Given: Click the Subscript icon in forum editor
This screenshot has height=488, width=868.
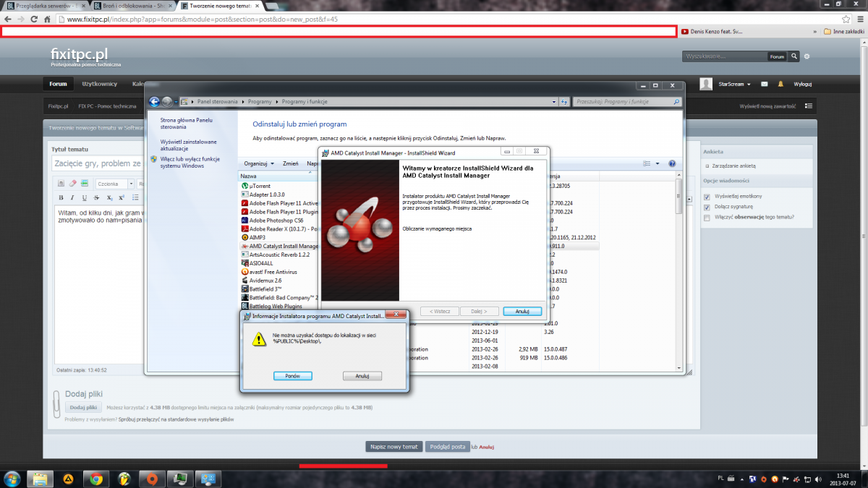Looking at the screenshot, I should 109,197.
